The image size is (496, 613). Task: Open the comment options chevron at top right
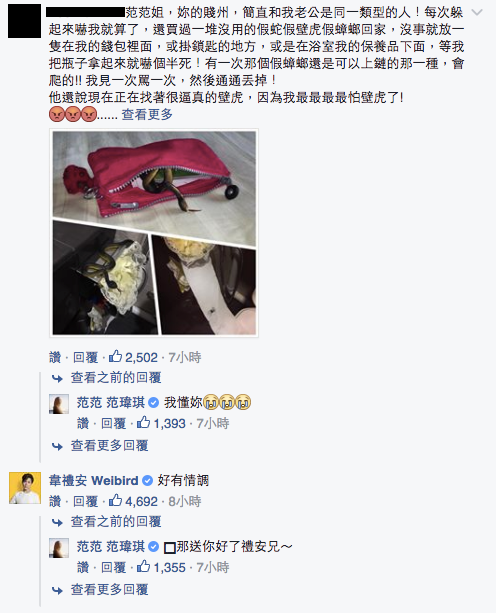[x=477, y=13]
